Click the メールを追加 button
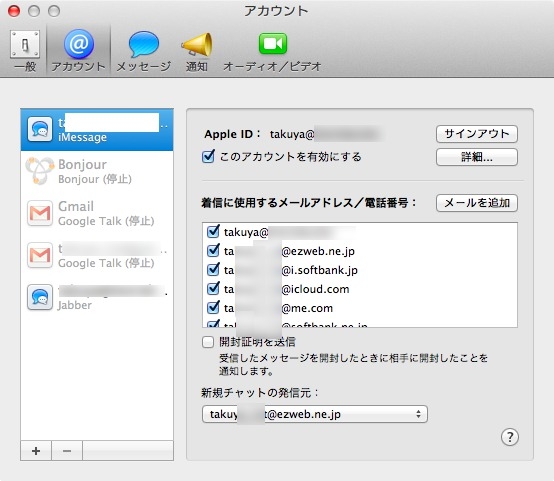This screenshot has width=554, height=481. tap(477, 203)
